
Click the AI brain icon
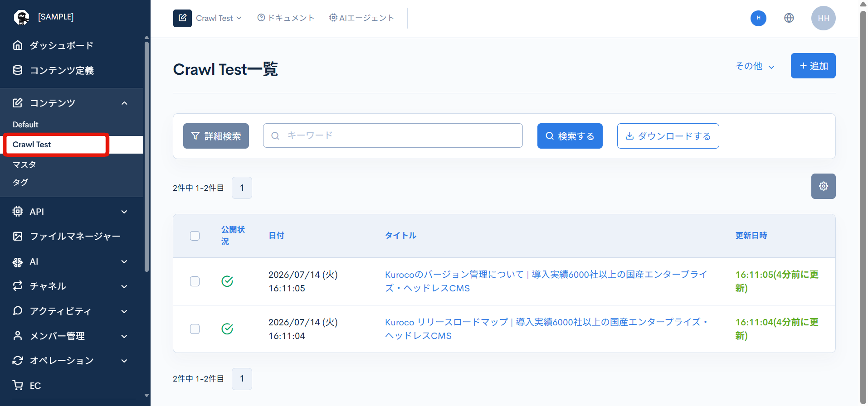coord(18,262)
